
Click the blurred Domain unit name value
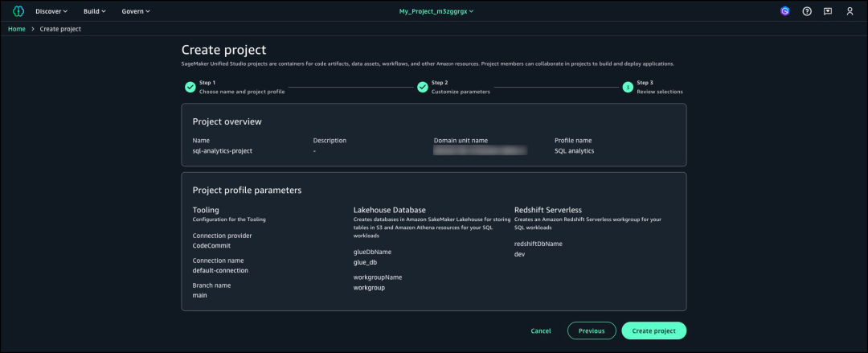[x=481, y=150]
